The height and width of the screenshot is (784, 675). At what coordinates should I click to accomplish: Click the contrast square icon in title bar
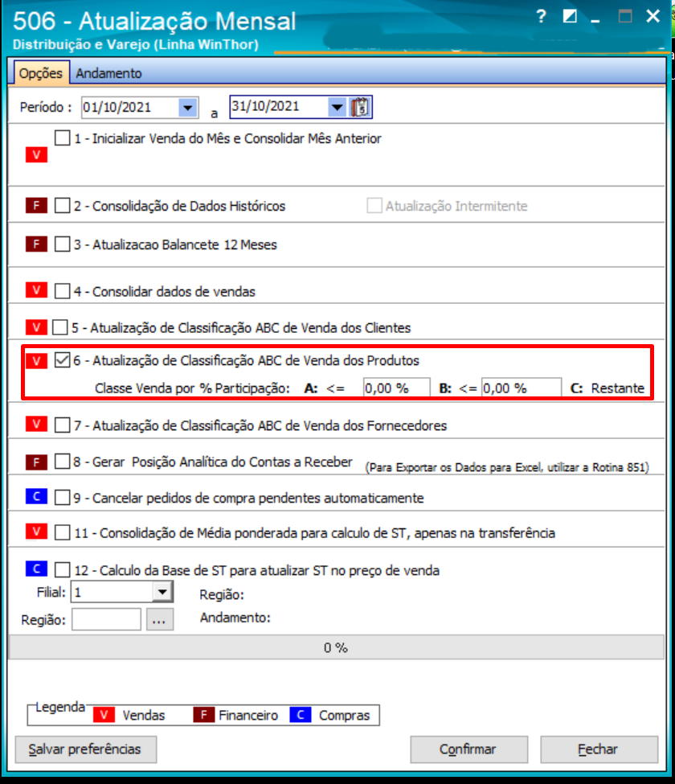pyautogui.click(x=570, y=17)
